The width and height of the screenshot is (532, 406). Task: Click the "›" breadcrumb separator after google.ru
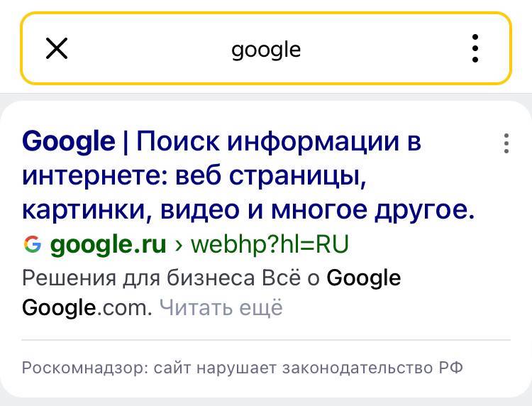click(179, 245)
